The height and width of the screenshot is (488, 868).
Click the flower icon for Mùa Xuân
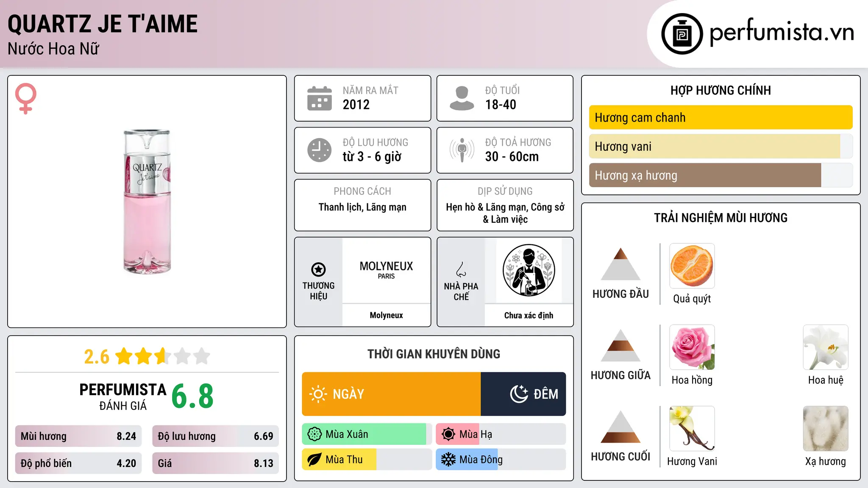pyautogui.click(x=314, y=434)
